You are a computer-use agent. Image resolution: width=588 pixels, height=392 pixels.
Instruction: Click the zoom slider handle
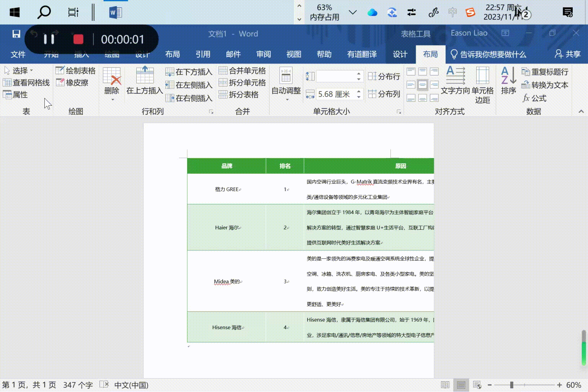(511, 385)
